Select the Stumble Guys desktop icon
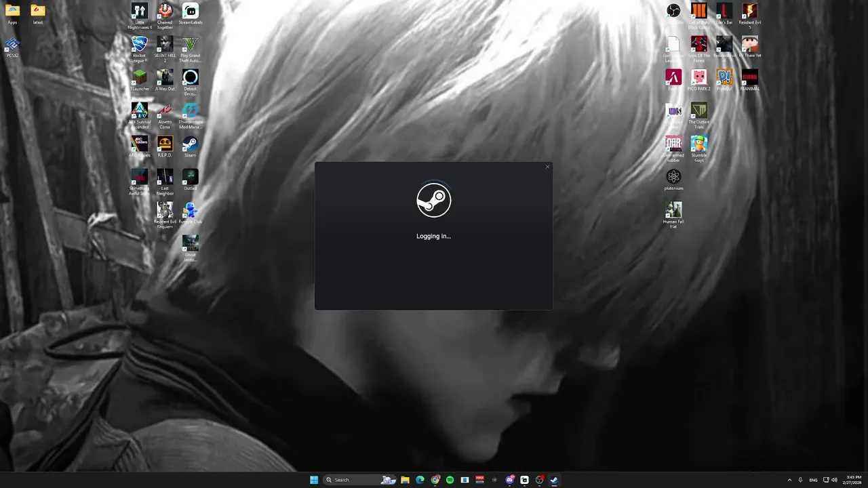Image resolution: width=868 pixels, height=488 pixels. (x=699, y=149)
